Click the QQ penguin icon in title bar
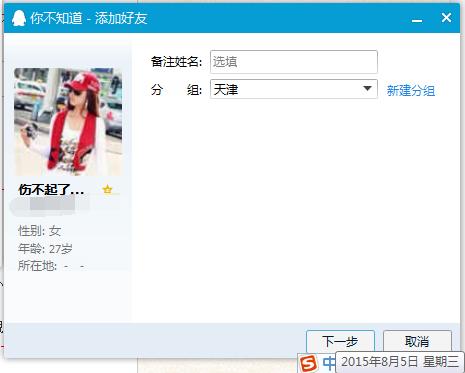The height and width of the screenshot is (373, 465). [19, 18]
